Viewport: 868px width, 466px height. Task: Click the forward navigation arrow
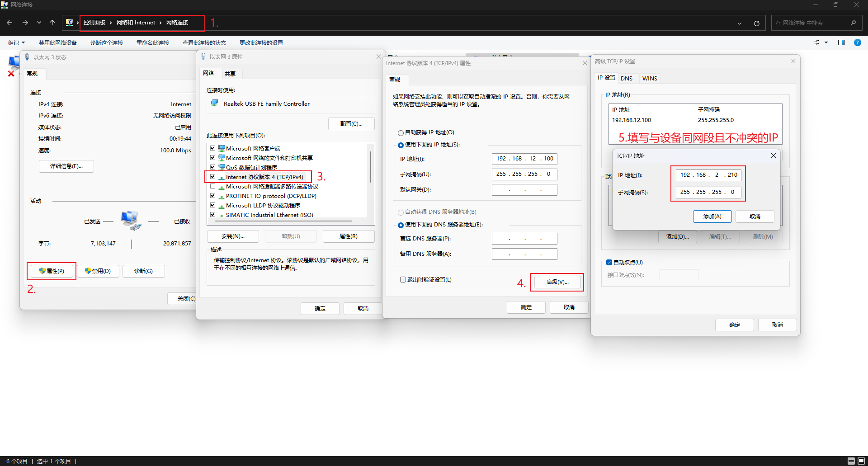pyautogui.click(x=25, y=23)
